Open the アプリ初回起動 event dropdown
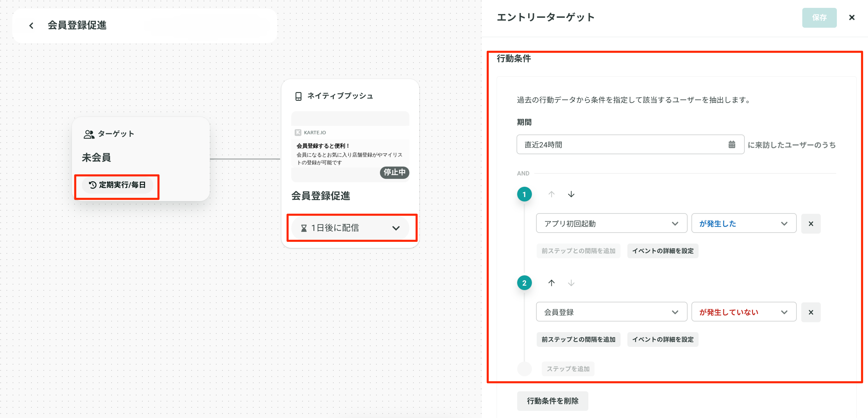 tap(612, 223)
